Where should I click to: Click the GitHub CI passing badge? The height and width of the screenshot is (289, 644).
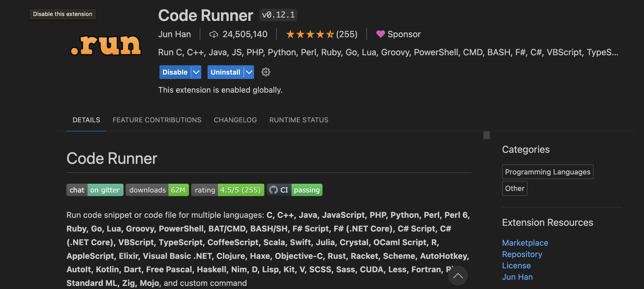tap(294, 190)
